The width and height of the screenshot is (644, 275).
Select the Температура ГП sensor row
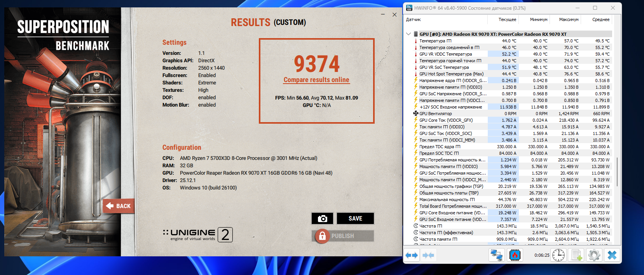click(x=512, y=41)
